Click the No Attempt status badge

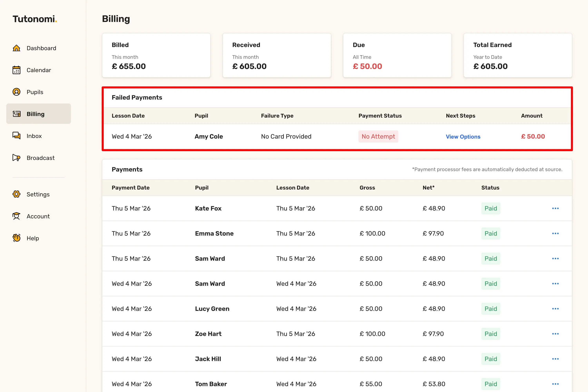(x=378, y=136)
